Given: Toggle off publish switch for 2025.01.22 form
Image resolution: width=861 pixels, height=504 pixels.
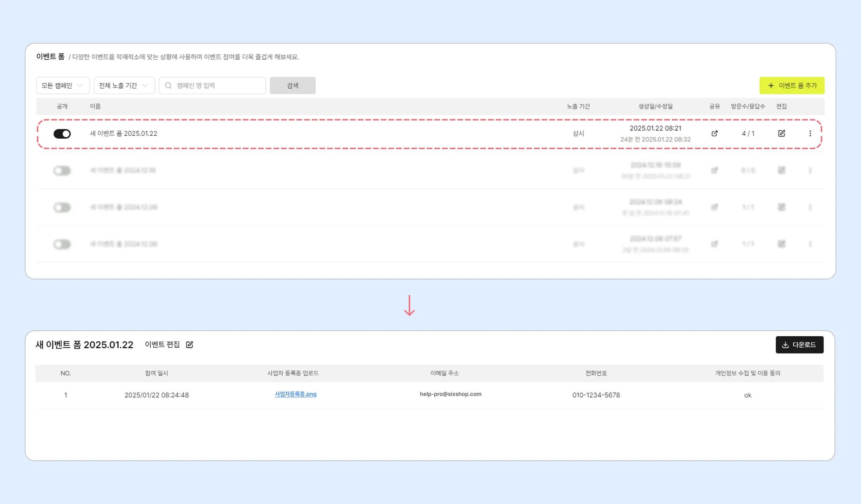Looking at the screenshot, I should coord(62,134).
